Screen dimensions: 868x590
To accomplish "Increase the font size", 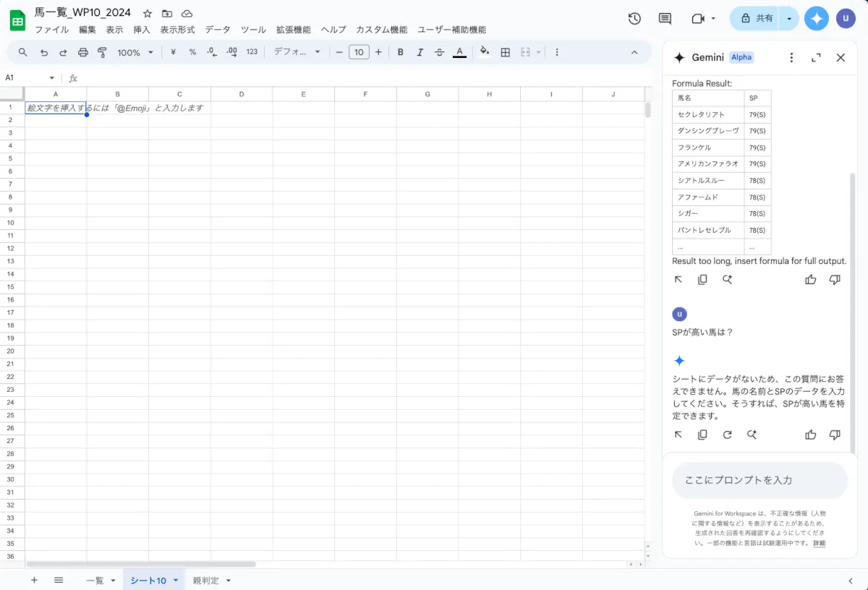I will (x=379, y=52).
